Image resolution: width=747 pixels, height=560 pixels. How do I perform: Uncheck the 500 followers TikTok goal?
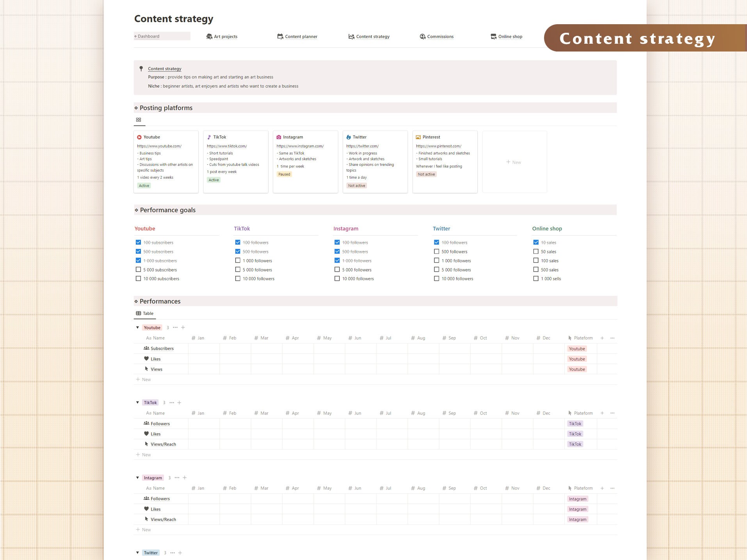pos(238,251)
